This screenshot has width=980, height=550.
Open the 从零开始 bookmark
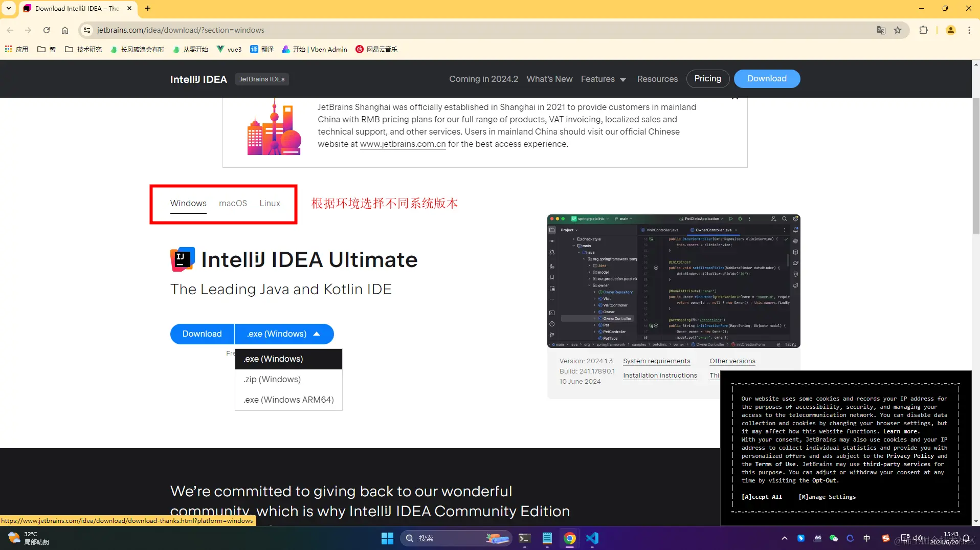(190, 49)
